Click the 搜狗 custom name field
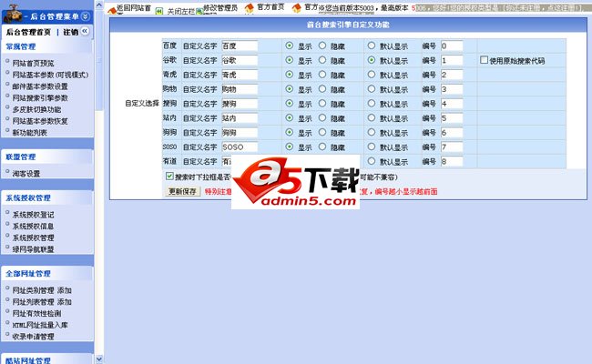The width and height of the screenshot is (592, 364). pyautogui.click(x=240, y=104)
